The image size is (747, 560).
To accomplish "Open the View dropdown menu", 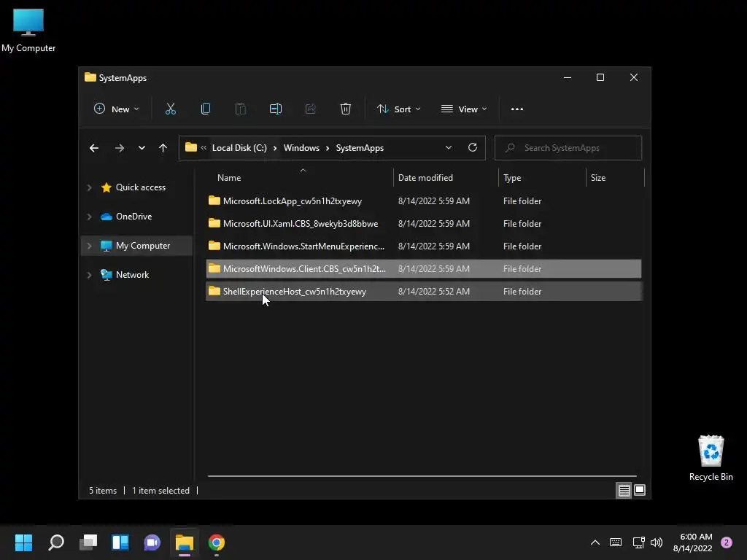I will click(463, 109).
